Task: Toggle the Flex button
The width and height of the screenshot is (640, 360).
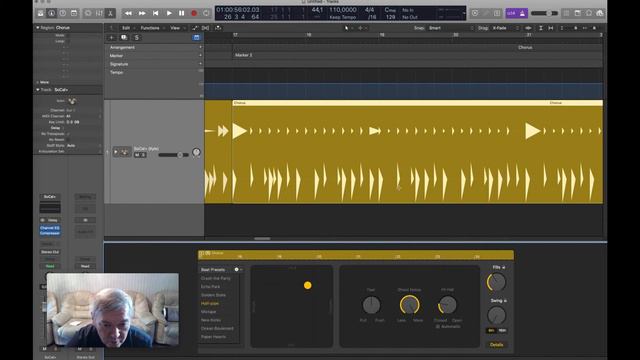Action: [x=205, y=28]
